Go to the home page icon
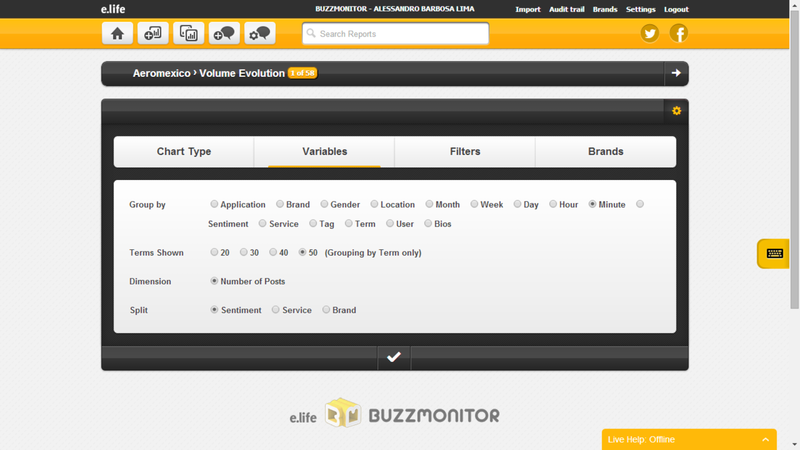 click(117, 33)
